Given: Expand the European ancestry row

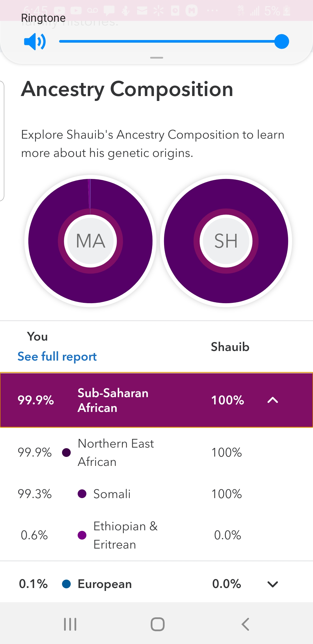Looking at the screenshot, I should 272,584.
